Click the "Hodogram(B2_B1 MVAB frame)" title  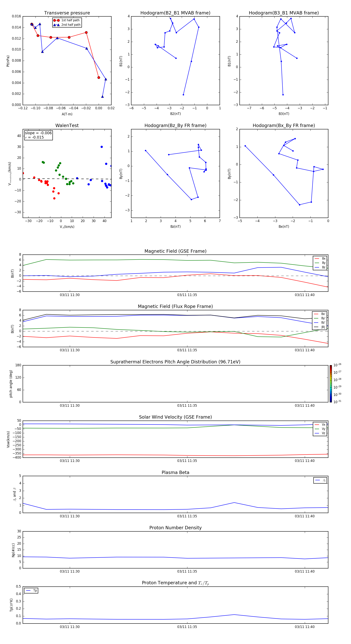click(x=175, y=13)
